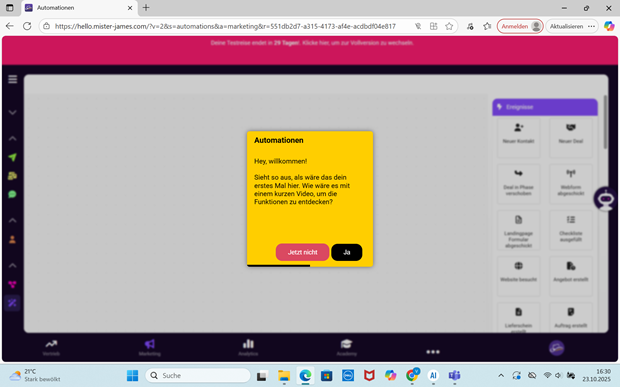Open a new browser tab

[x=146, y=8]
